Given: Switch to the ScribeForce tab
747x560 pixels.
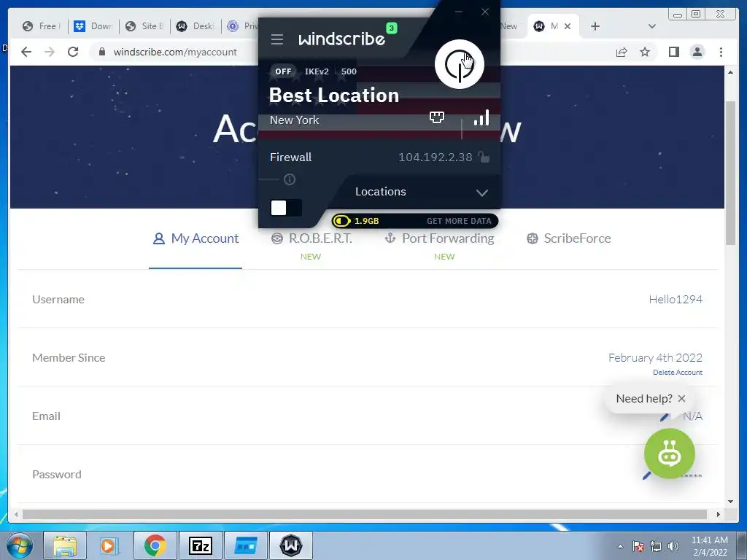Looking at the screenshot, I should pyautogui.click(x=568, y=238).
